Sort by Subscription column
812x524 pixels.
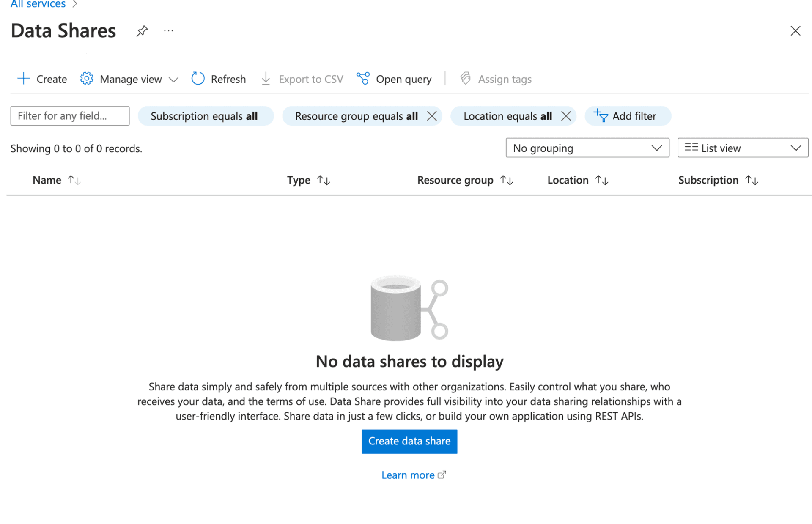click(x=718, y=180)
